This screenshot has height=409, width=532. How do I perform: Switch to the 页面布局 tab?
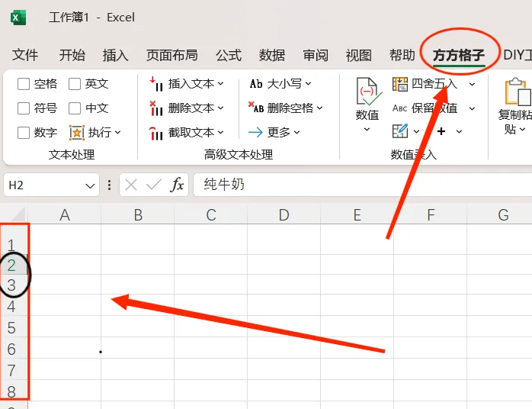click(172, 55)
